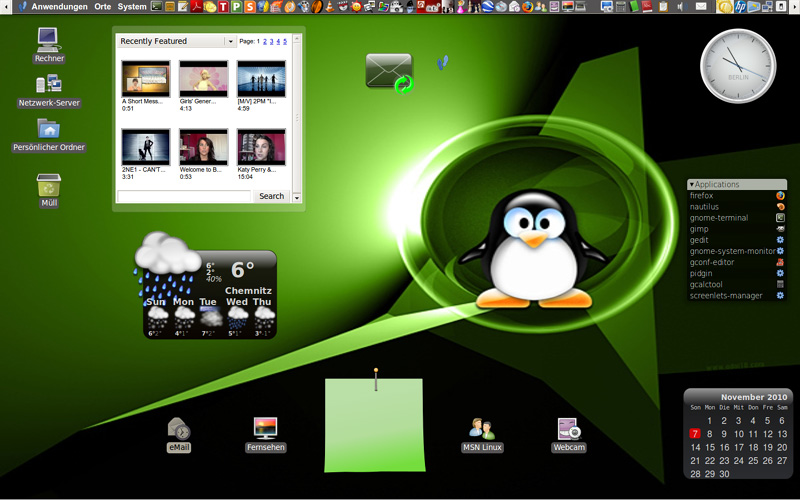This screenshot has height=500, width=800.
Task: Open the Persönlicher Ordner home folder
Action: tap(49, 135)
